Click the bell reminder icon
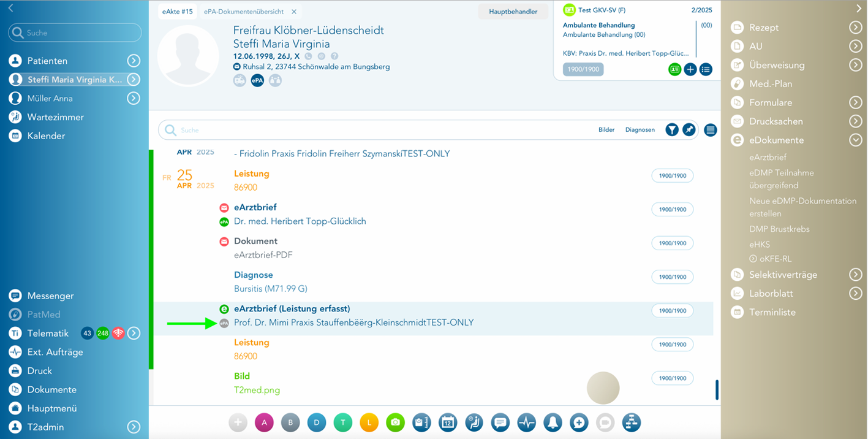The image size is (868, 439). pos(553,422)
